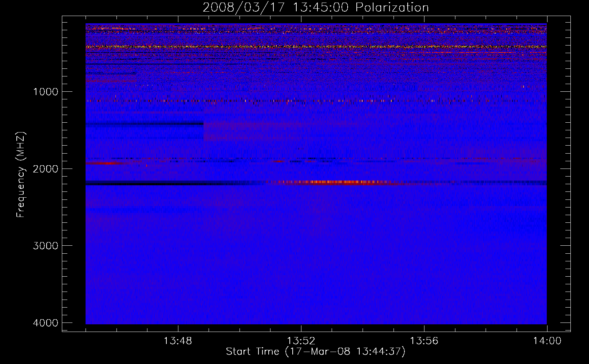
Task: Click the yellow noisy band near 400 MHz
Action: [x=316, y=47]
